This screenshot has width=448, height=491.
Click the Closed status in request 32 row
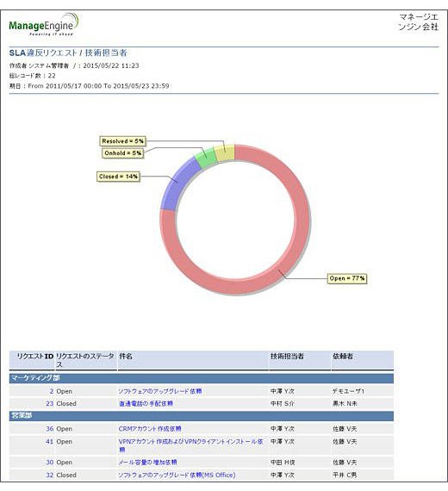(x=66, y=475)
